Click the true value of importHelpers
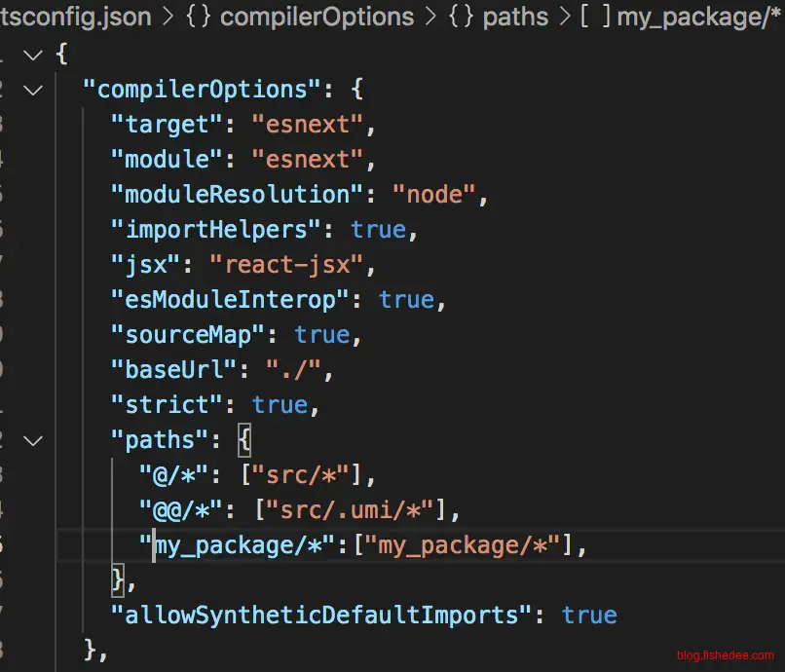 coord(378,230)
